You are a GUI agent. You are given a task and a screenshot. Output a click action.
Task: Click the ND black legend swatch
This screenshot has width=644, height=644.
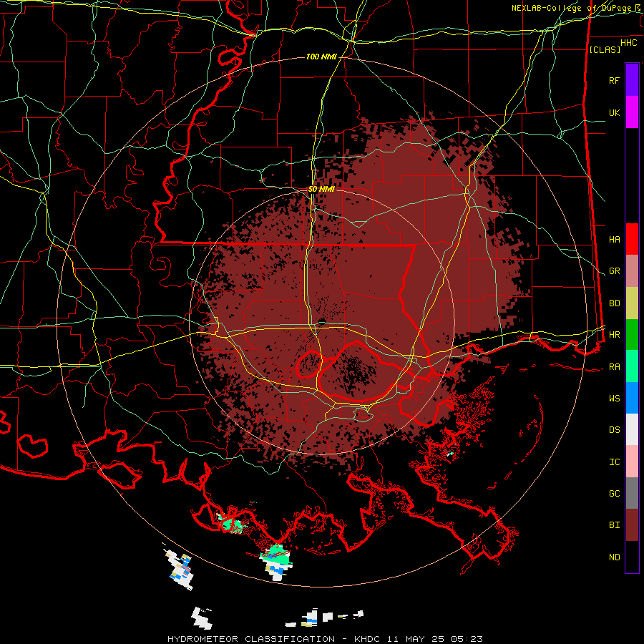click(x=632, y=557)
